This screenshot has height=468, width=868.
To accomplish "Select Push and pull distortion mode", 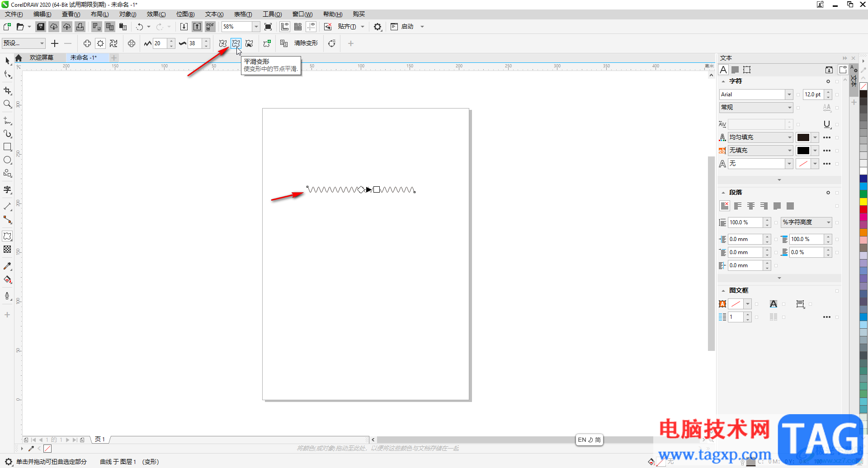I will point(87,43).
